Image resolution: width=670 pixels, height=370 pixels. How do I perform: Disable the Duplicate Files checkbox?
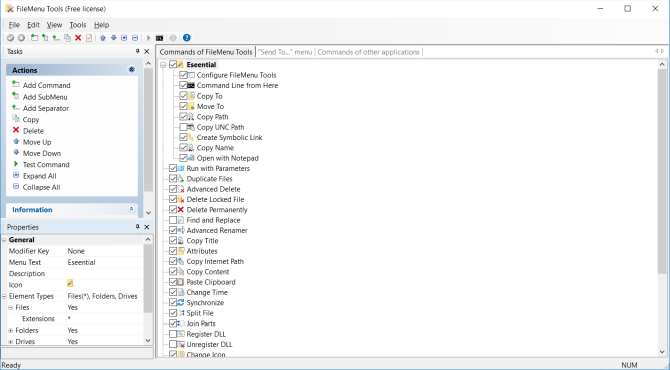tap(173, 179)
